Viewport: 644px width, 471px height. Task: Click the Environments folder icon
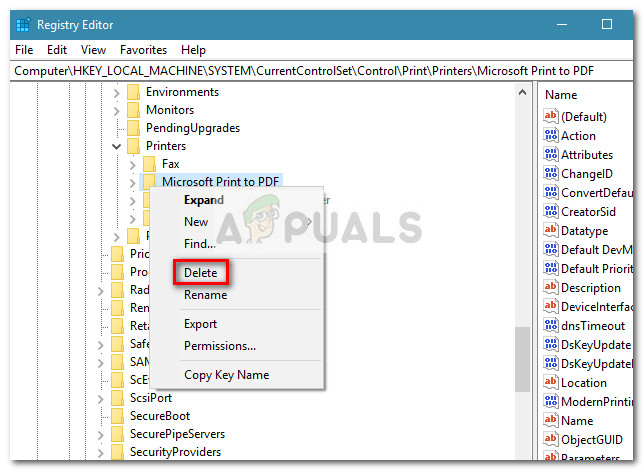133,92
